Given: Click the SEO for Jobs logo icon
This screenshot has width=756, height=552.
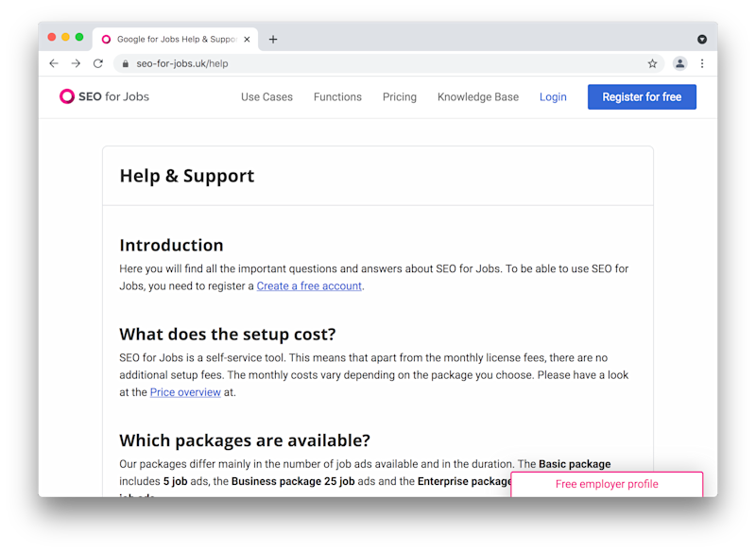Looking at the screenshot, I should pyautogui.click(x=66, y=96).
